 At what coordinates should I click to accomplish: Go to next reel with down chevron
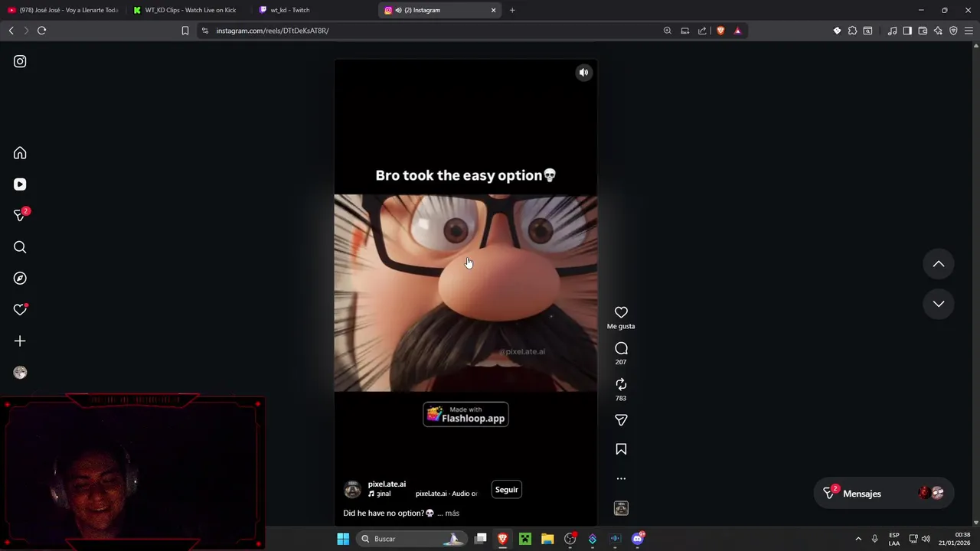938,304
